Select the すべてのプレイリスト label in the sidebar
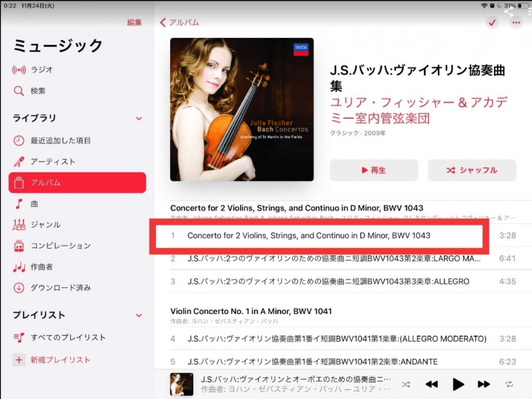This screenshot has width=532, height=399. pos(68,337)
